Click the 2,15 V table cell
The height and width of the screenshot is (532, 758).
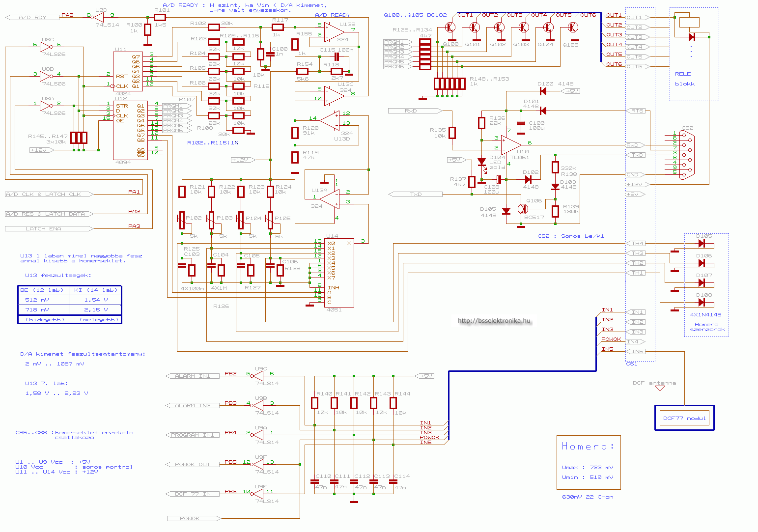[x=95, y=309]
